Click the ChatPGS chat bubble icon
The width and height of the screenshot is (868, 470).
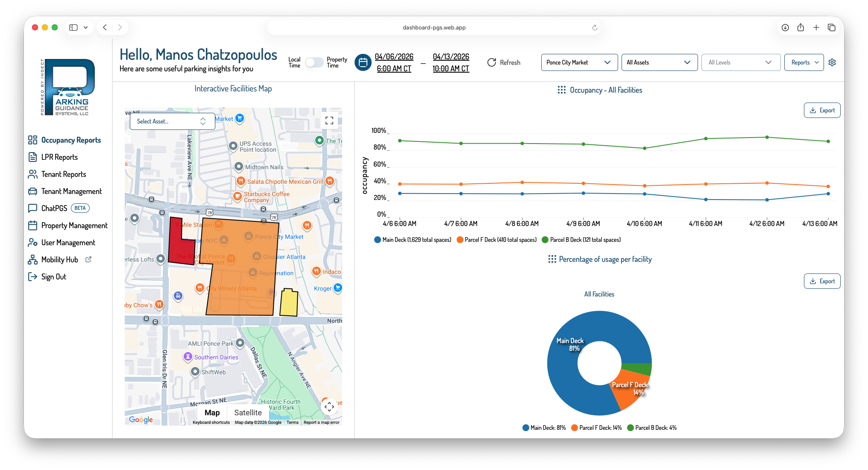pos(32,209)
